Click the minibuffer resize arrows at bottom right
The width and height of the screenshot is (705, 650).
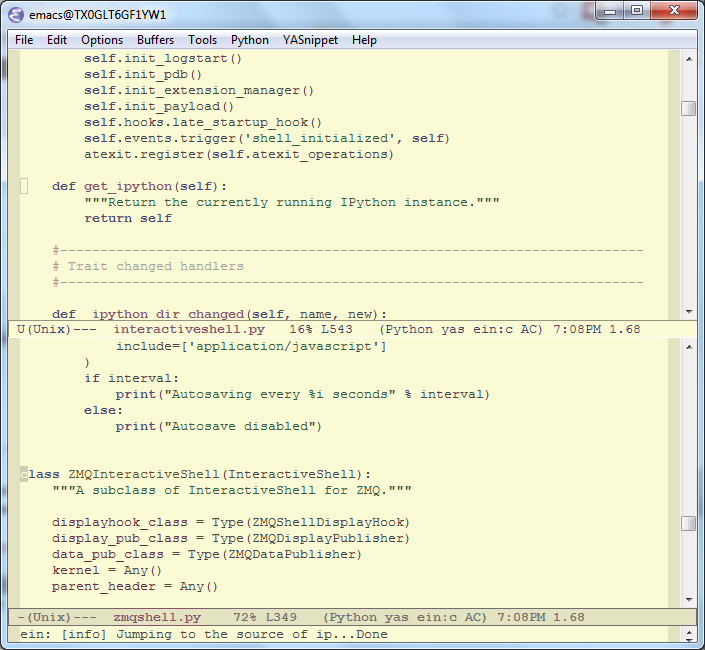click(x=689, y=635)
